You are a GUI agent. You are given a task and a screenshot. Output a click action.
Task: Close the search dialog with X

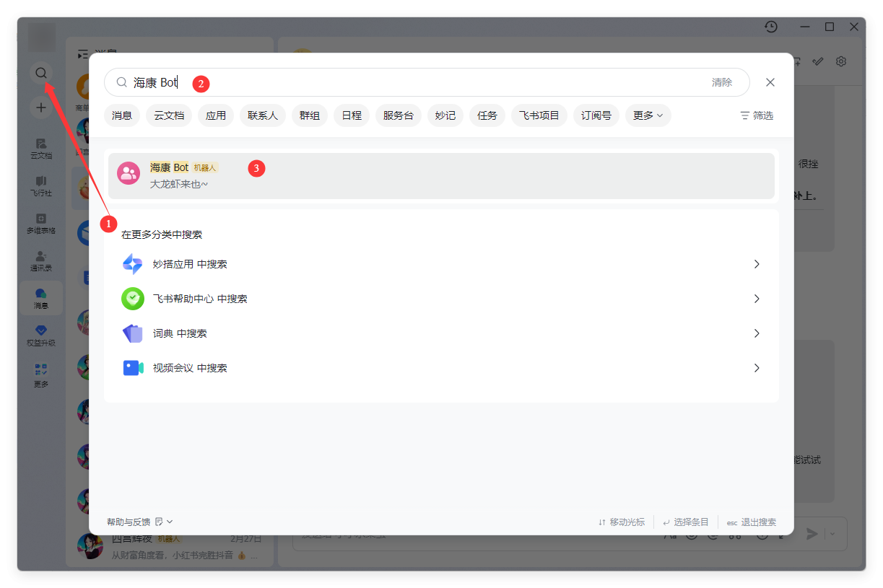click(x=770, y=82)
